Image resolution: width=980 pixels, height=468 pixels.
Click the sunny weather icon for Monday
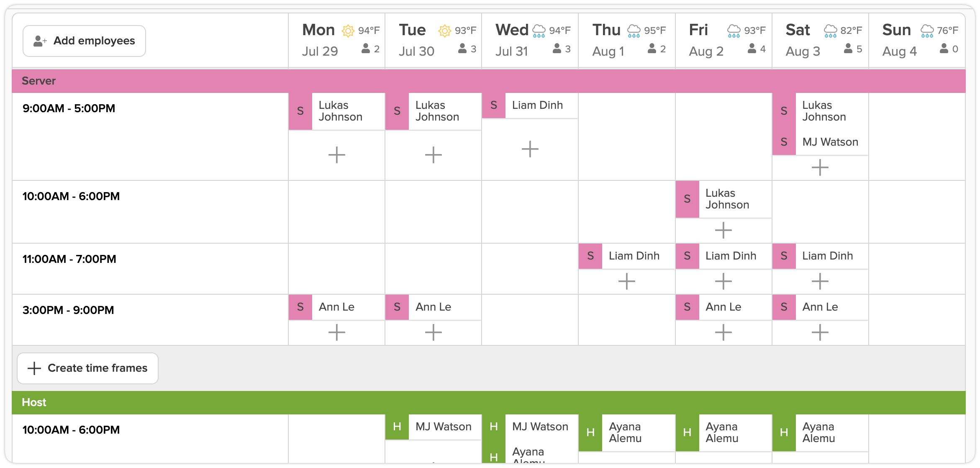[x=348, y=31]
